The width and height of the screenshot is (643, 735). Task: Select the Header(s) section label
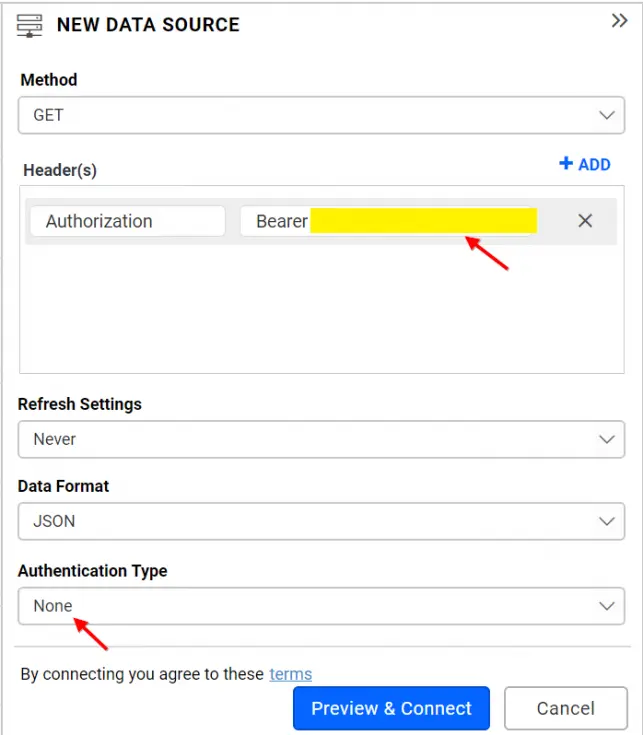click(60, 170)
